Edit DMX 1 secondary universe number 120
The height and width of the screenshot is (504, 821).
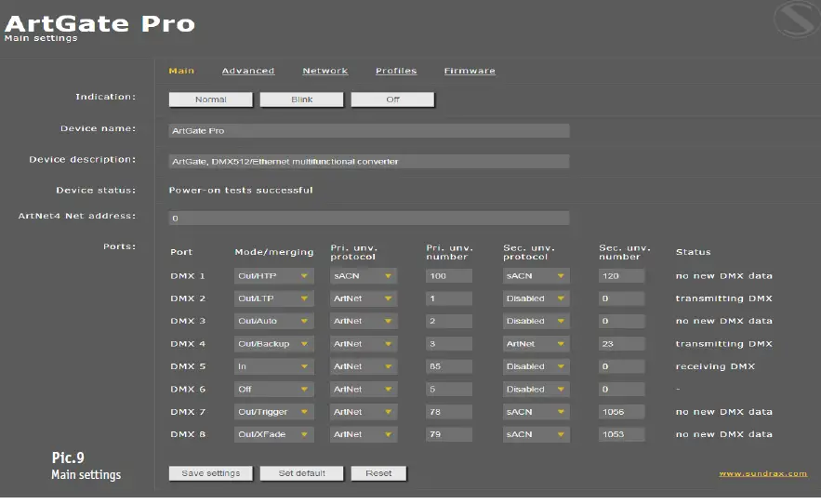click(621, 276)
